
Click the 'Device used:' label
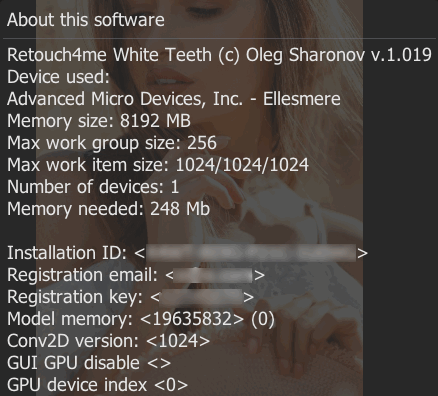click(58, 77)
